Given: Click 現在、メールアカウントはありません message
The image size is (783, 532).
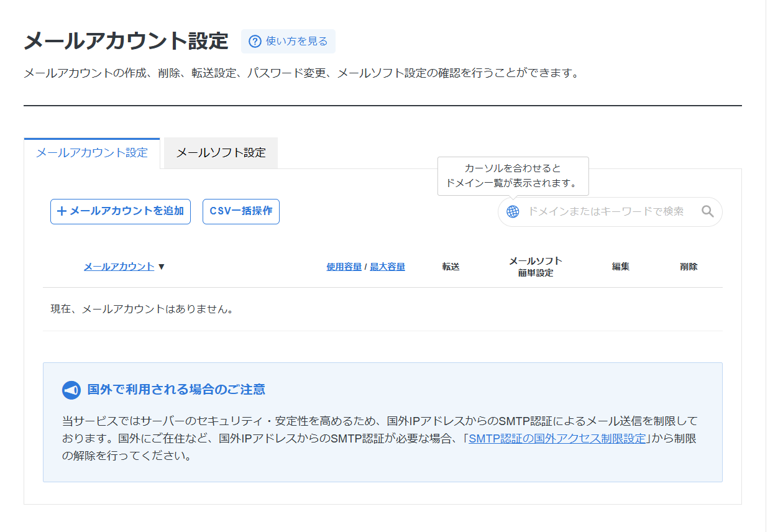Looking at the screenshot, I should 142,309.
